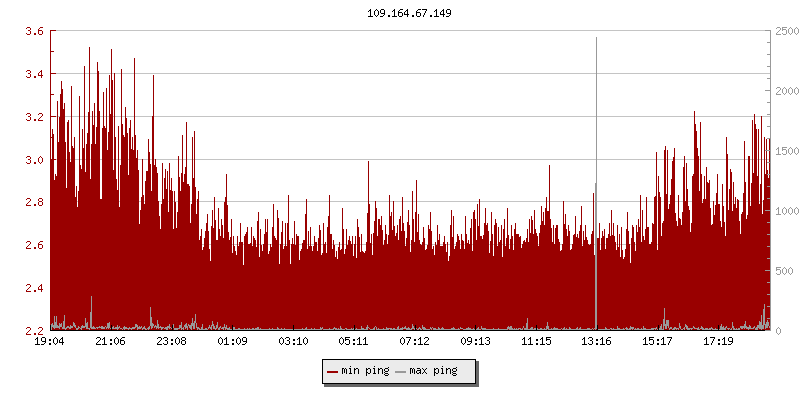Select the 3.0 value on left axis
Image resolution: width=800 pixels, height=400 pixels.
click(x=33, y=160)
